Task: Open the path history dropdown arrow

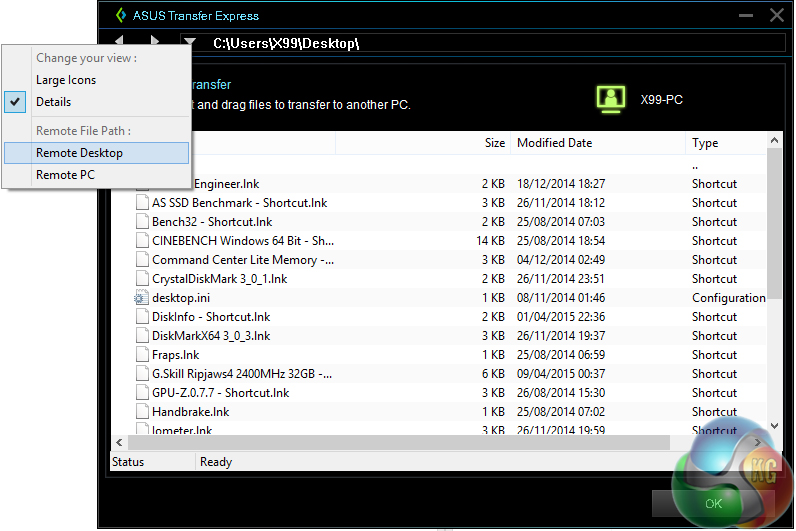Action: tap(190, 41)
